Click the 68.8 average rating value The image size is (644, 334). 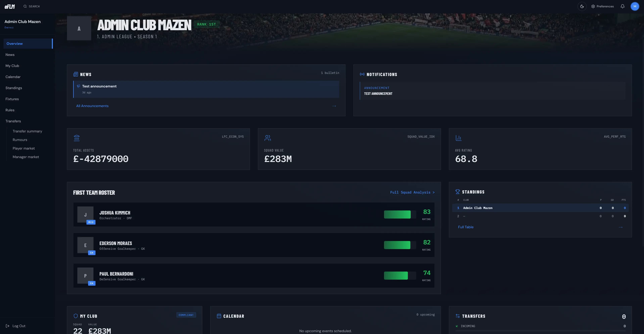[466, 159]
